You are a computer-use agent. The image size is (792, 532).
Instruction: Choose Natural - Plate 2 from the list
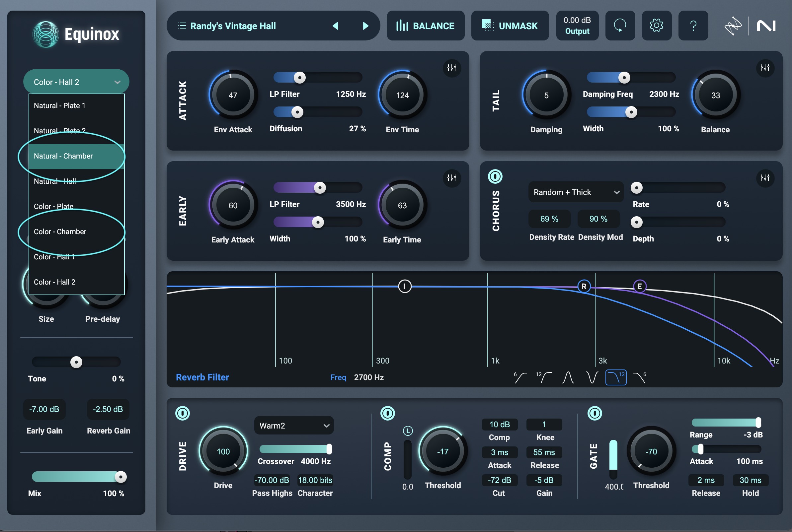(x=77, y=131)
